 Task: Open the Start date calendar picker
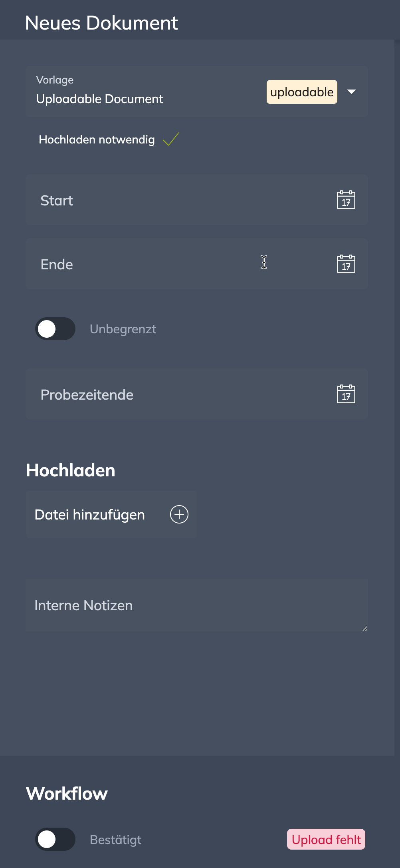pos(346,200)
